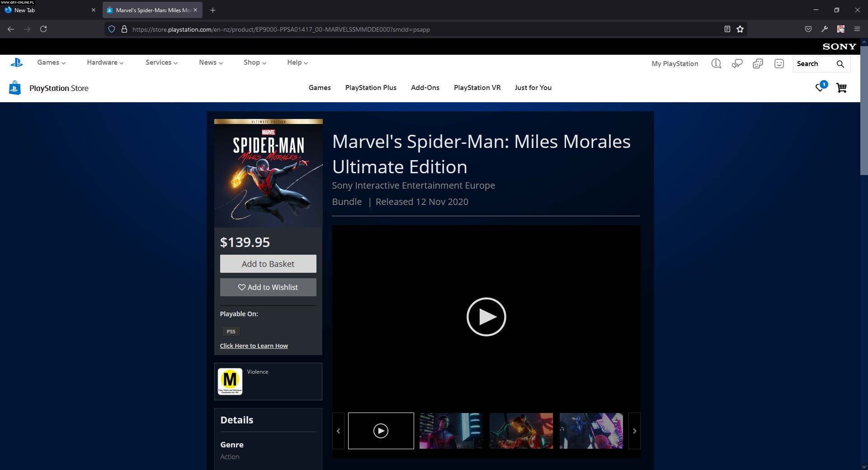Open the wishlist heart icon with badge
Screen dimensions: 868x470
820,87
